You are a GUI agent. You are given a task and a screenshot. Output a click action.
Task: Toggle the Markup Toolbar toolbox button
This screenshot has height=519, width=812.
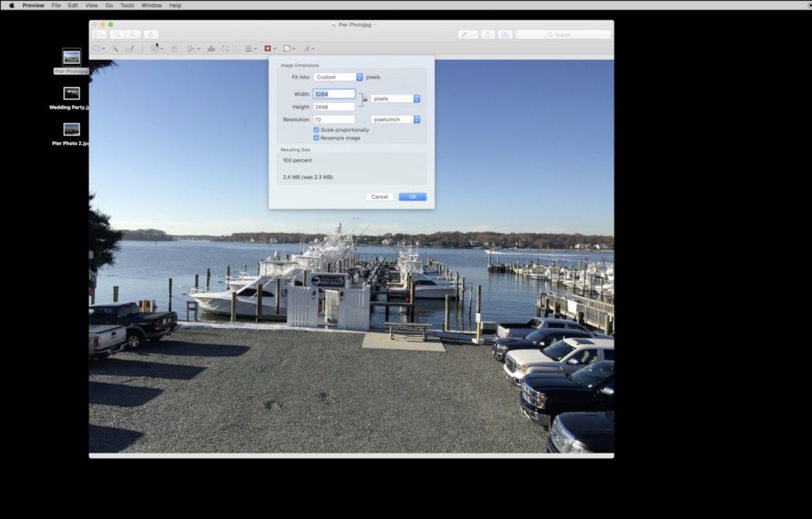[504, 35]
